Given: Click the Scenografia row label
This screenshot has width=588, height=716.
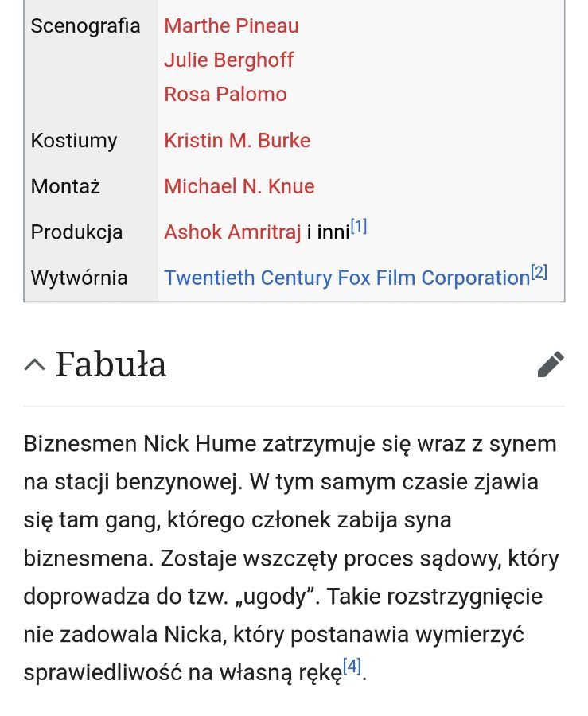Looking at the screenshot, I should coord(85,25).
